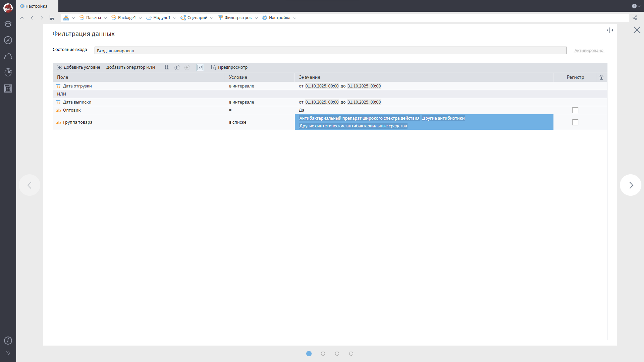The width and height of the screenshot is (644, 362).
Task: Expand the Сценарий breadcrumb dropdown arrow
Action: [x=212, y=18]
